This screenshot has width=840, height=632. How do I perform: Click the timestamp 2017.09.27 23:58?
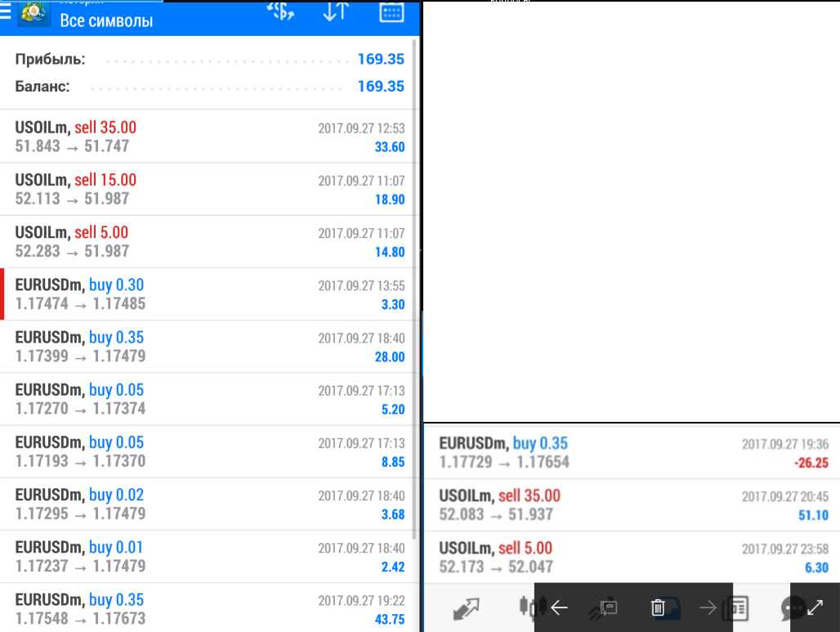click(x=785, y=549)
